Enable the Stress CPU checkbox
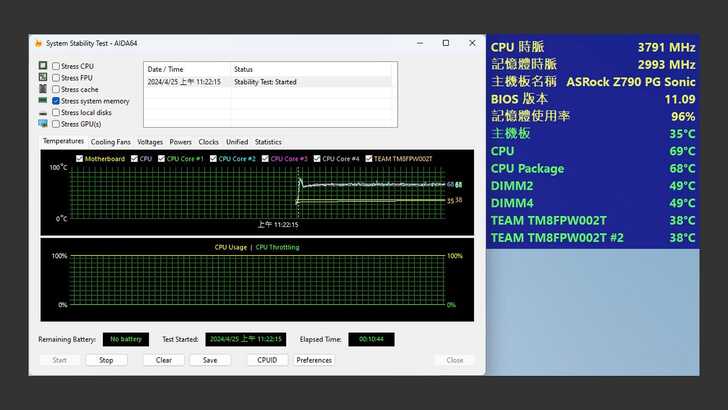The image size is (728, 410). [56, 66]
